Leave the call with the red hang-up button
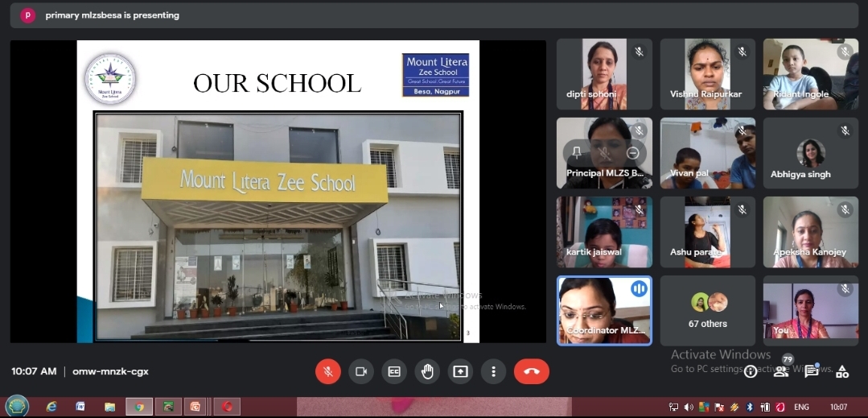The width and height of the screenshot is (868, 418). [532, 371]
